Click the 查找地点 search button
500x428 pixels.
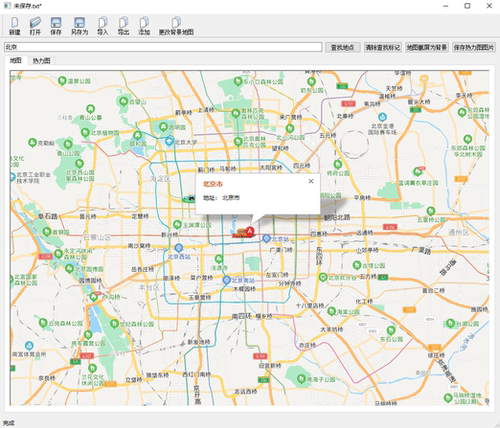pos(343,47)
